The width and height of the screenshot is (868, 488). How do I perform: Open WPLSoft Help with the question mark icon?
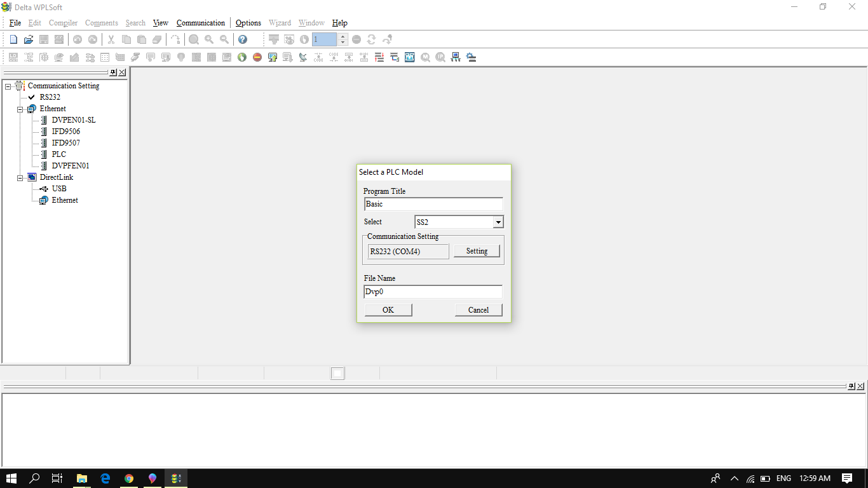click(243, 39)
